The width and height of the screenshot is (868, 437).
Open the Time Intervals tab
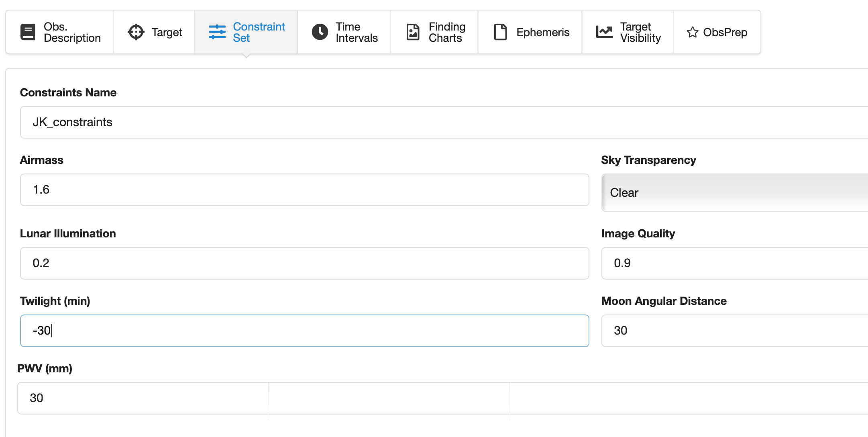point(357,32)
